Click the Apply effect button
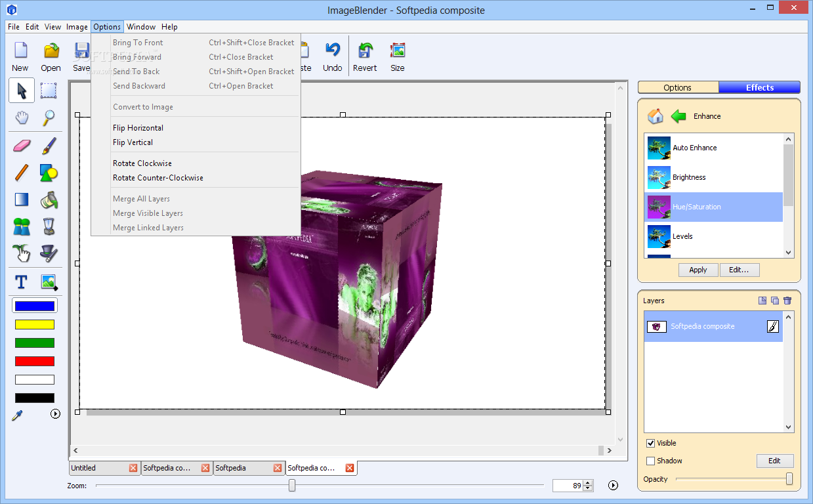This screenshot has width=813, height=504. coord(698,270)
